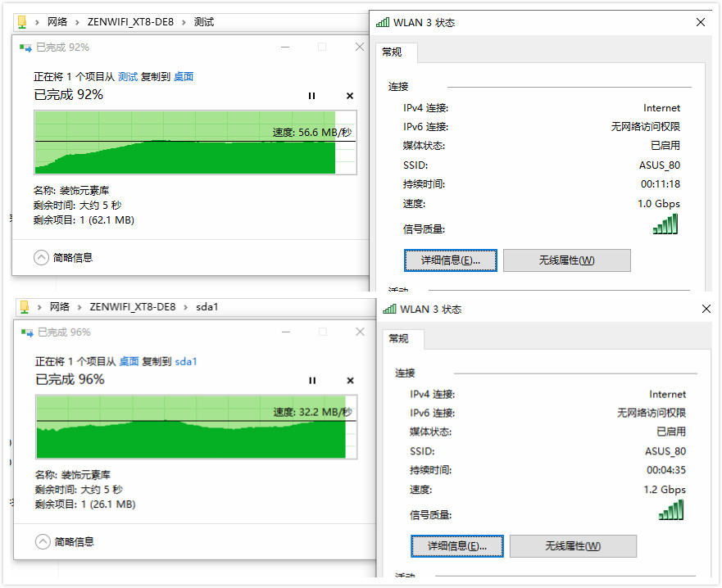Click the folder icon in the sda1 address bar

tap(22, 305)
